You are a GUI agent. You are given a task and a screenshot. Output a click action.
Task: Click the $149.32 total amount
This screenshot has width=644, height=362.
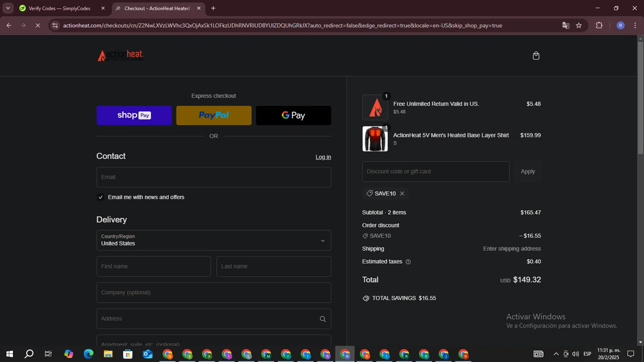click(527, 280)
